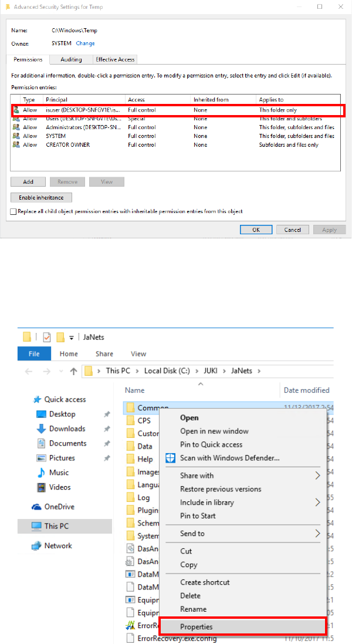Choose Properties in the context menu
The image size is (352, 644).
click(x=242, y=627)
